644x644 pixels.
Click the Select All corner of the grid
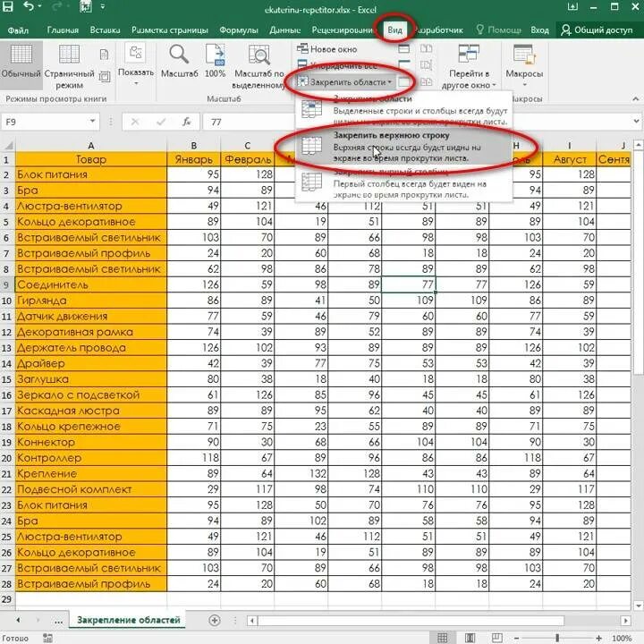[x=8, y=145]
